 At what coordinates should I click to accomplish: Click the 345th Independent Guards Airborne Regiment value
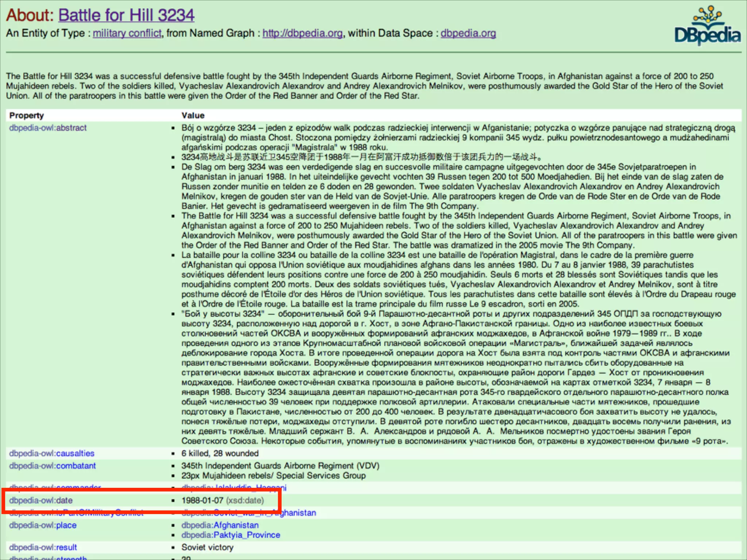(x=280, y=466)
